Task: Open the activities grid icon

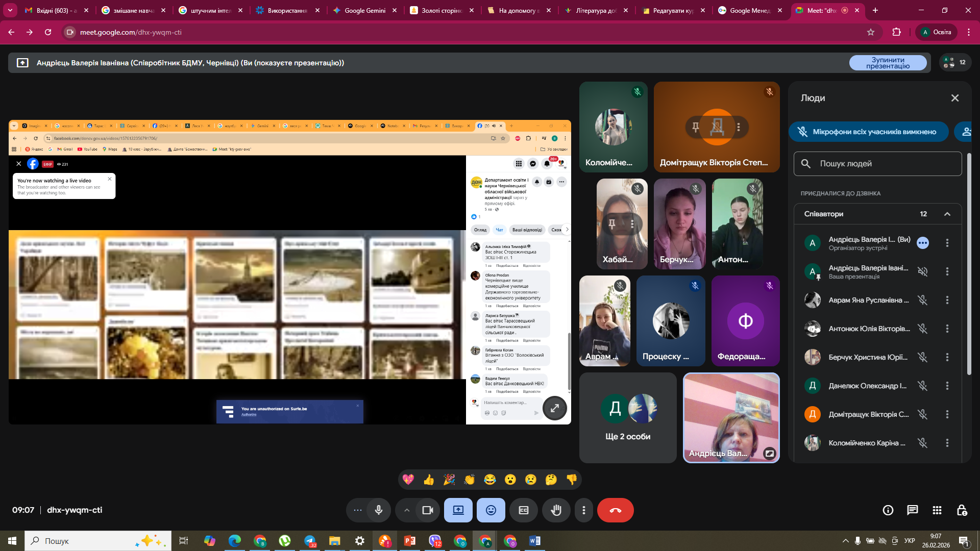Action: (937, 510)
